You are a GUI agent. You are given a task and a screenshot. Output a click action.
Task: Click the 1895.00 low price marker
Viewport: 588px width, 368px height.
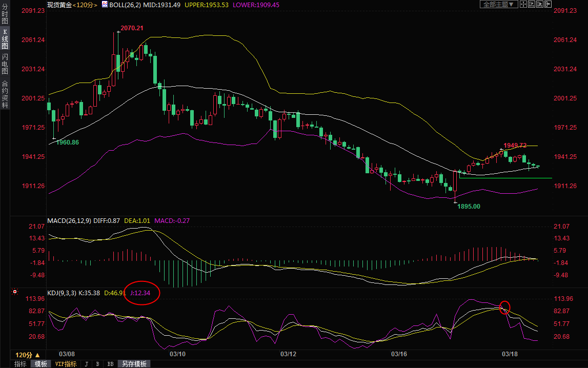point(469,207)
